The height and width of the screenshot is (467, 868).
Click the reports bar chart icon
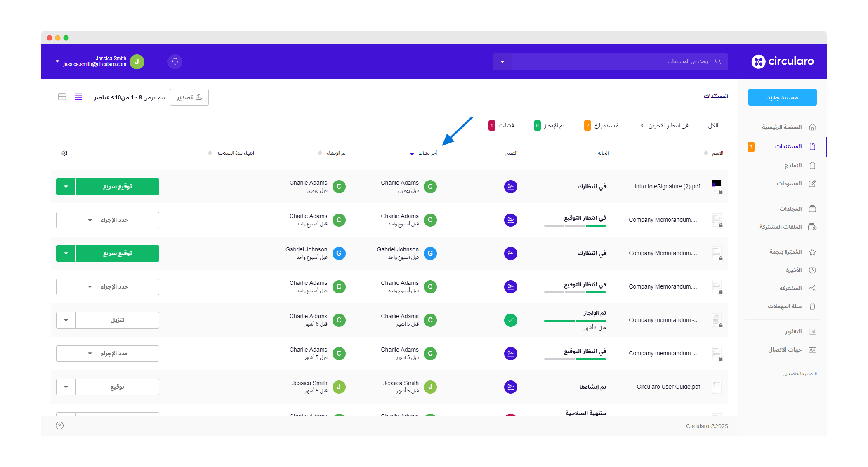812,331
